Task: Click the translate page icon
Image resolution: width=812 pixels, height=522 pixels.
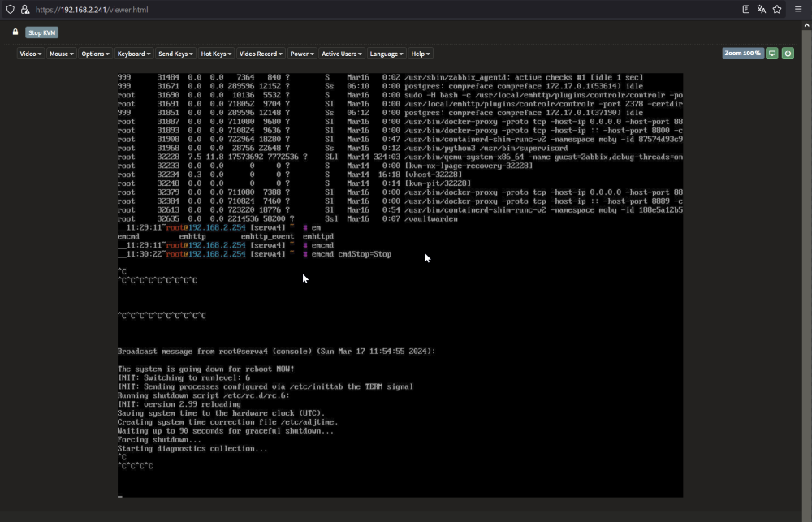Action: [x=762, y=9]
